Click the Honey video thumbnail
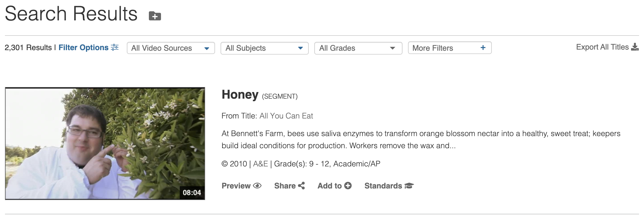 click(105, 143)
